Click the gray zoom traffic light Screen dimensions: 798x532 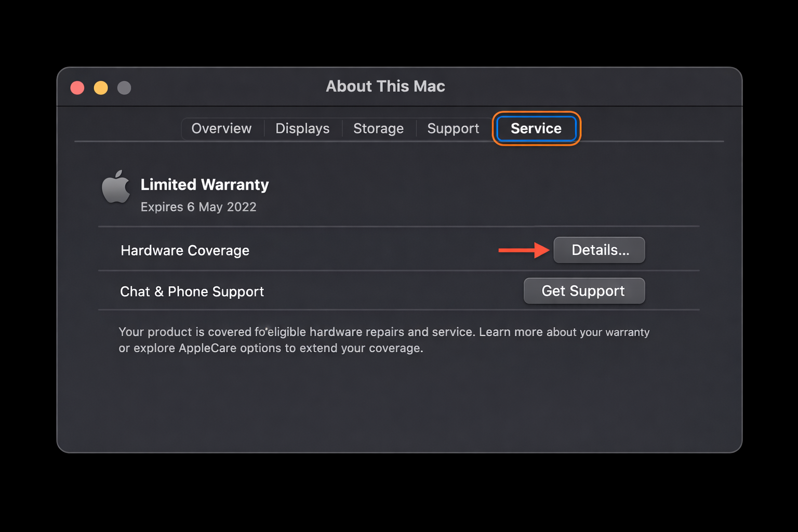pos(124,87)
